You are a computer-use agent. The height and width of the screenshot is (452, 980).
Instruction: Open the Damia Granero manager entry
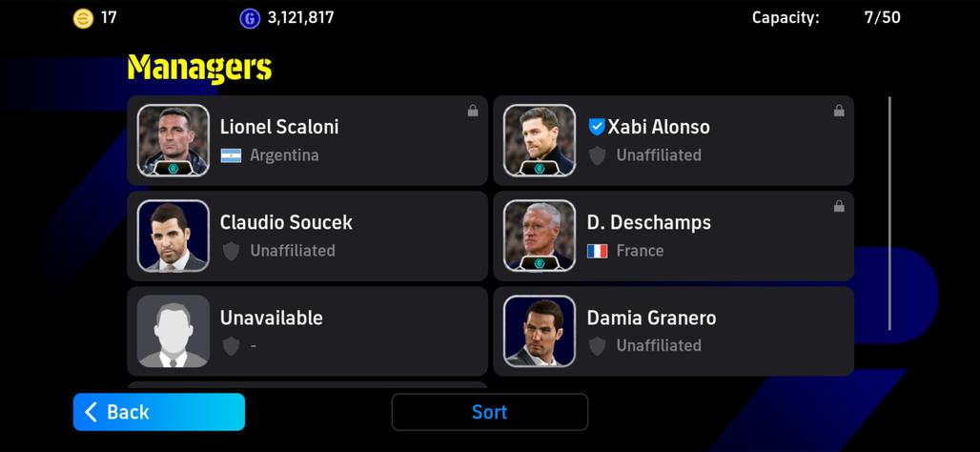pos(673,331)
